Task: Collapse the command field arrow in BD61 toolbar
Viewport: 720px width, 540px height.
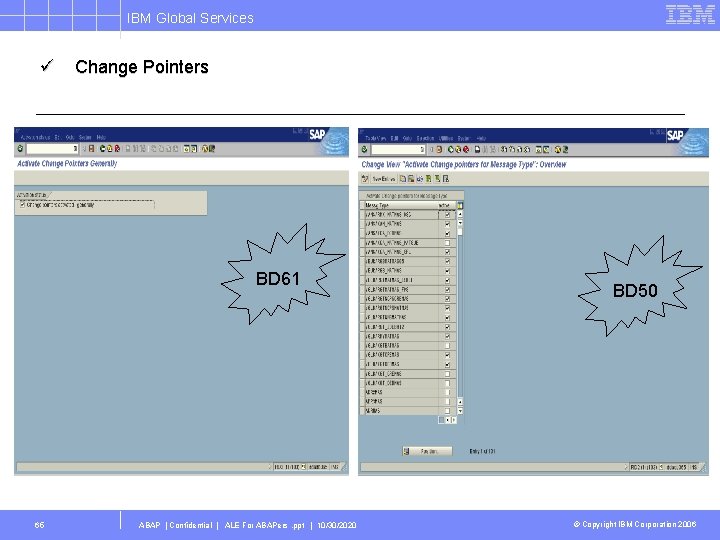Action: click(x=84, y=148)
